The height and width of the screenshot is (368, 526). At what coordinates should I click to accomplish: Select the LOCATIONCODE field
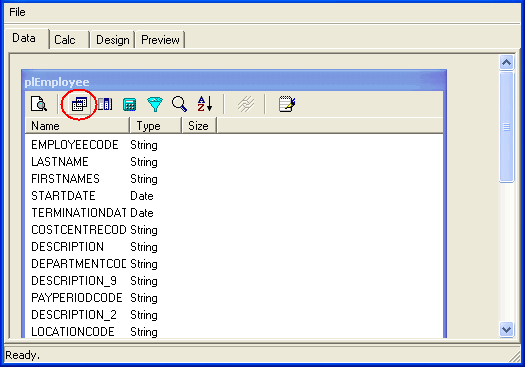pyautogui.click(x=73, y=332)
